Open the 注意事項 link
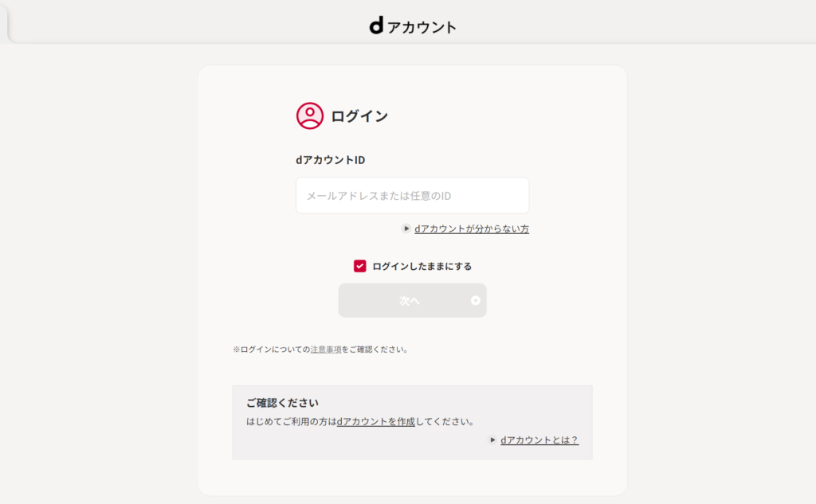Screen dimensions: 816x504 tap(326, 350)
